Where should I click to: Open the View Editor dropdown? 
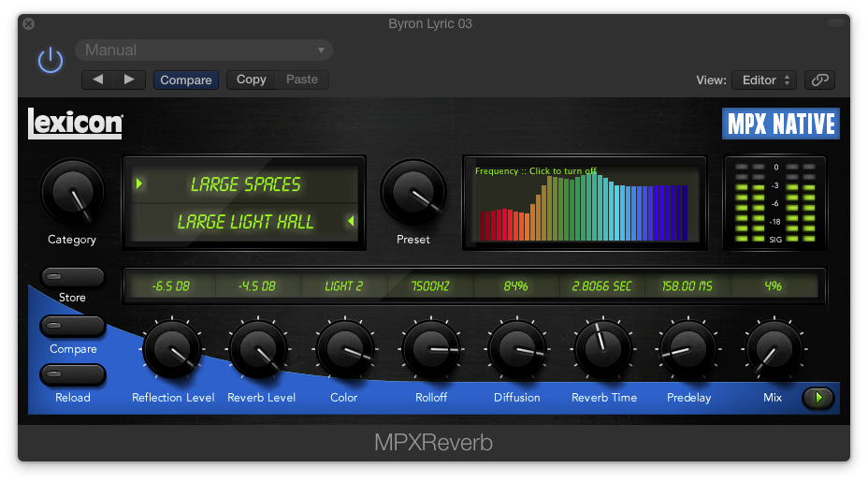[x=764, y=80]
